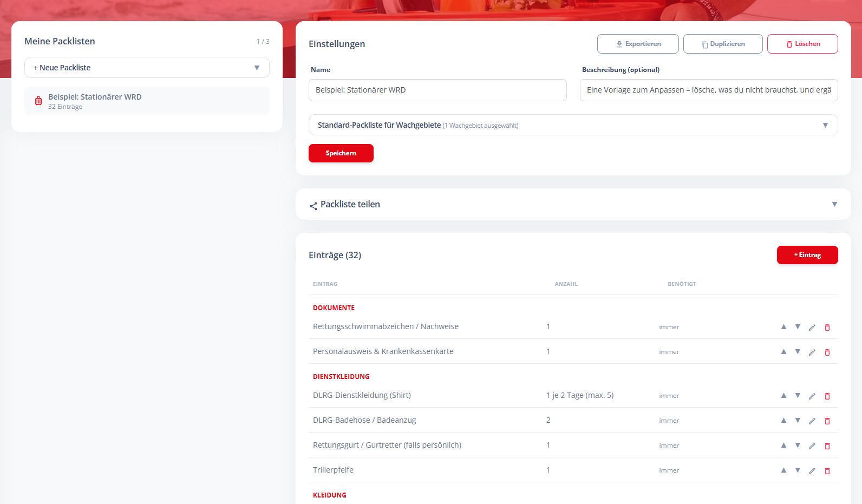Click quantity '1 je 2 Tage (max. 5)'
This screenshot has height=504, width=862.
point(580,395)
